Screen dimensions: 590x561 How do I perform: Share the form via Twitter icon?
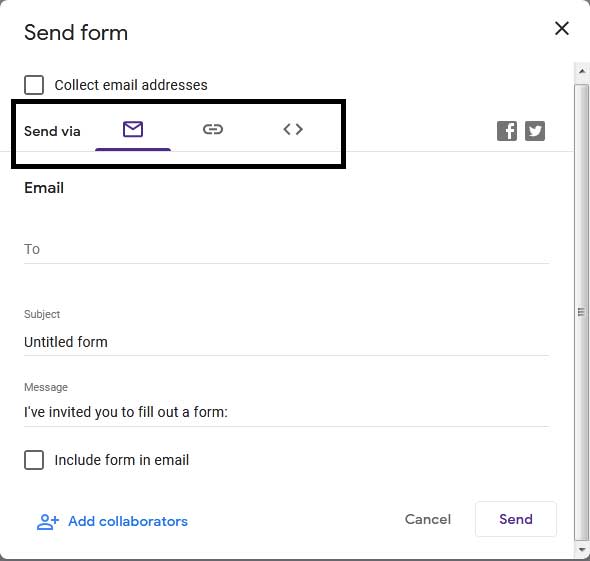535,131
